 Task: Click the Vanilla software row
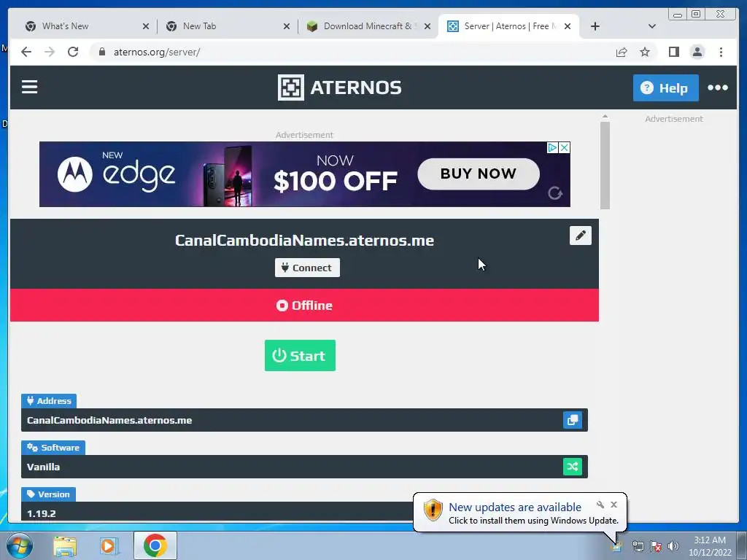[304, 467]
